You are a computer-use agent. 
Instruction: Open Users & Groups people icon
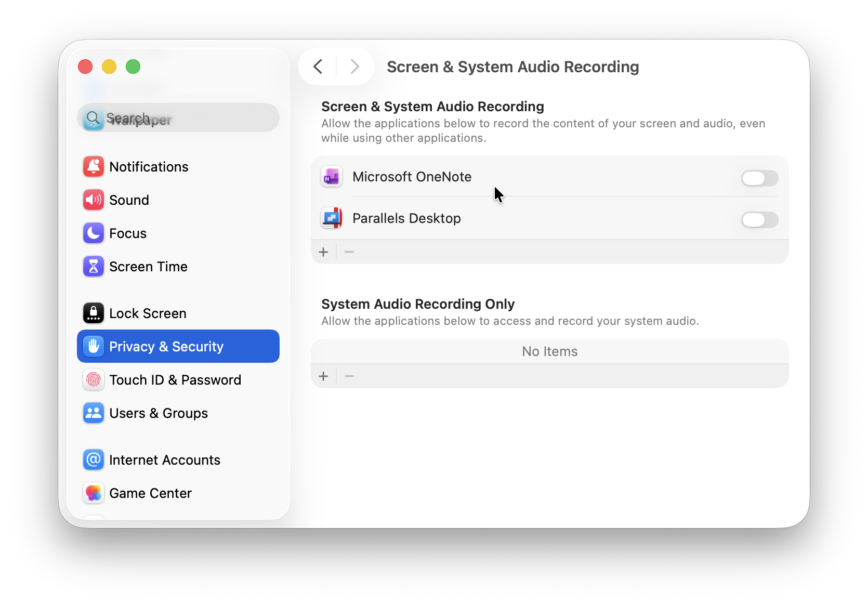click(x=94, y=413)
